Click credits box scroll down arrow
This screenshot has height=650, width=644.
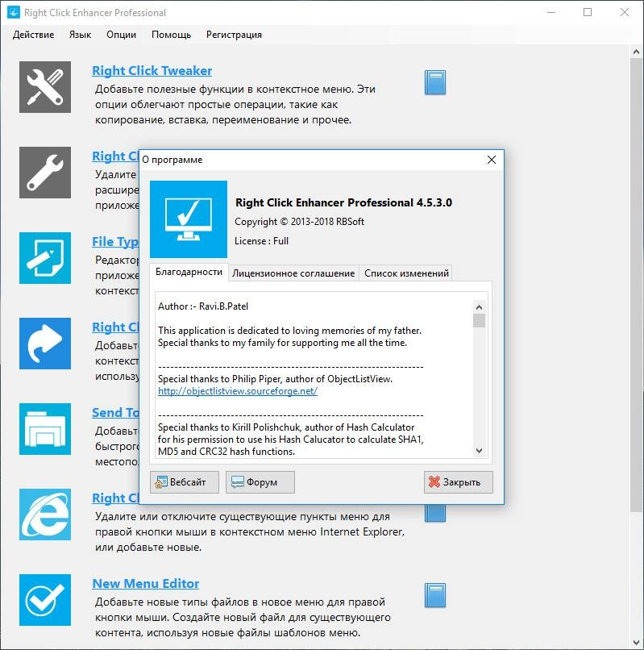pyautogui.click(x=479, y=451)
